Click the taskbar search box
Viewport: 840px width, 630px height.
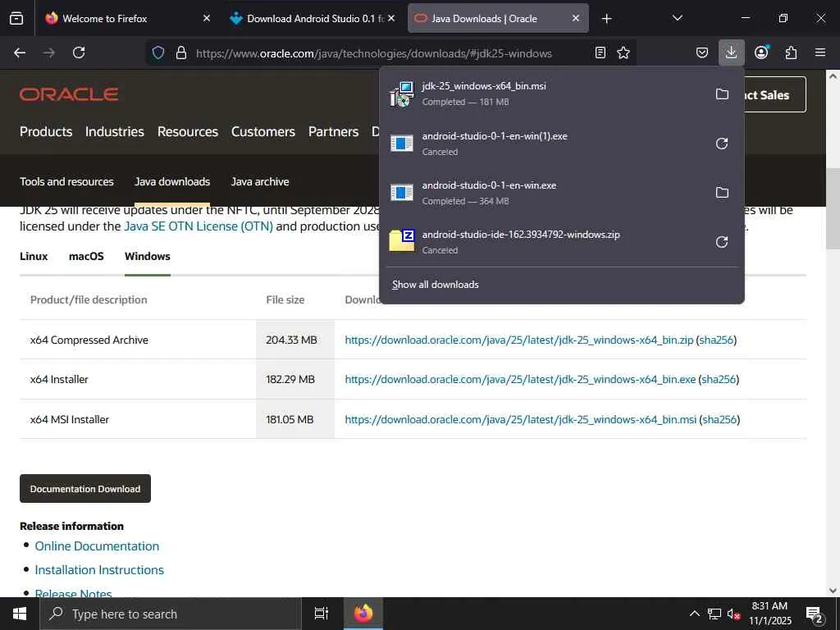(x=171, y=614)
